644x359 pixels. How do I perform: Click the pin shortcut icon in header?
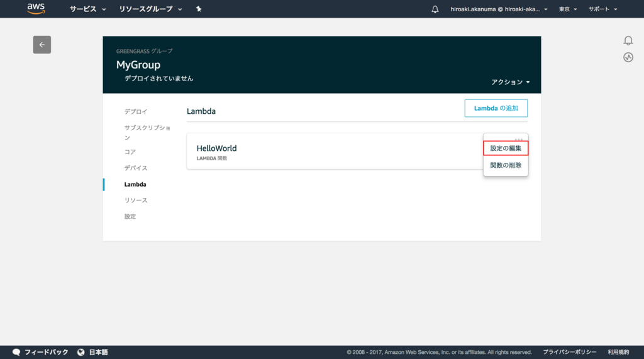click(x=199, y=9)
